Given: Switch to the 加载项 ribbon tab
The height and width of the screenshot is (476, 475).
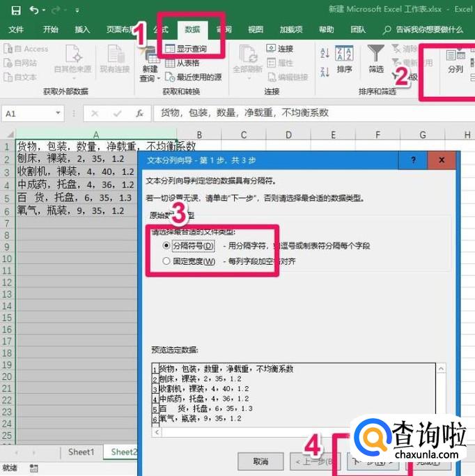Looking at the screenshot, I should 291,29.
